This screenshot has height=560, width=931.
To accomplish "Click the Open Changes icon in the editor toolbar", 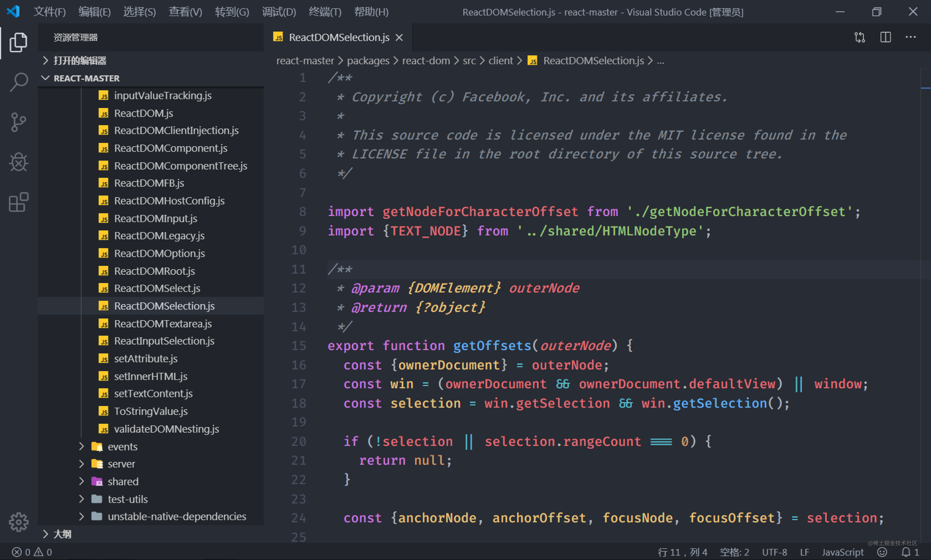I will pos(860,37).
